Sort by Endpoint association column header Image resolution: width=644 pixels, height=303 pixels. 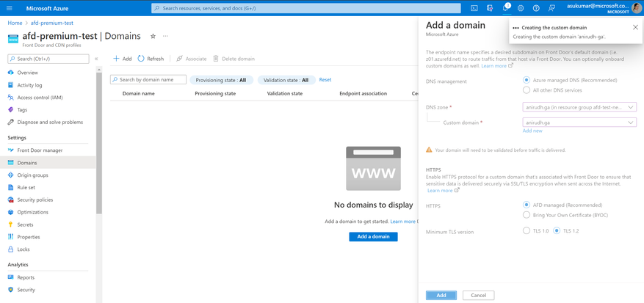pos(363,94)
